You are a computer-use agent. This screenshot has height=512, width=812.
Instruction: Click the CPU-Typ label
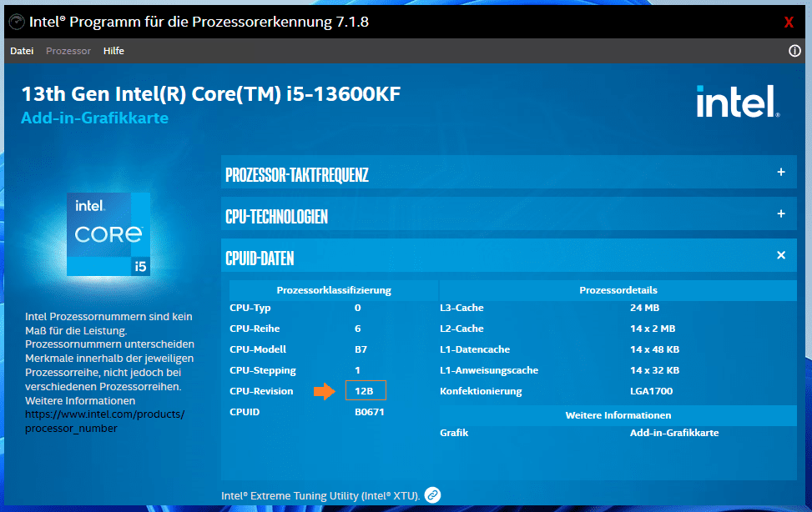pyautogui.click(x=250, y=308)
